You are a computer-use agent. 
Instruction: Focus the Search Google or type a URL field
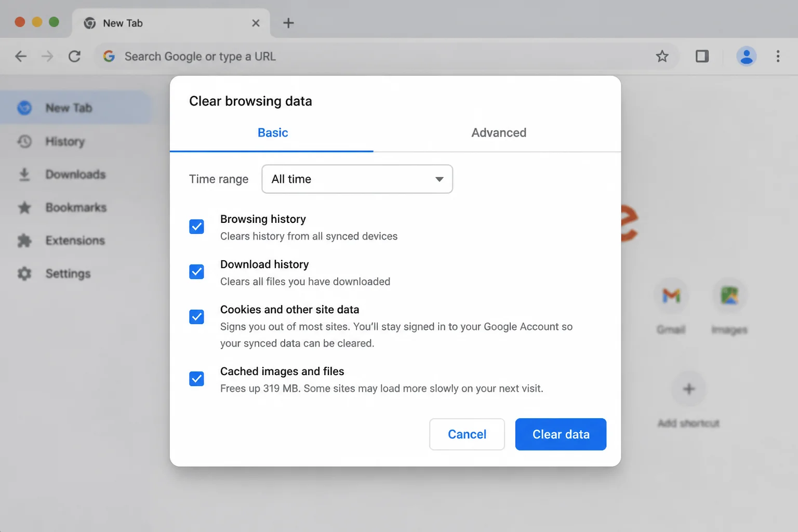coord(387,56)
